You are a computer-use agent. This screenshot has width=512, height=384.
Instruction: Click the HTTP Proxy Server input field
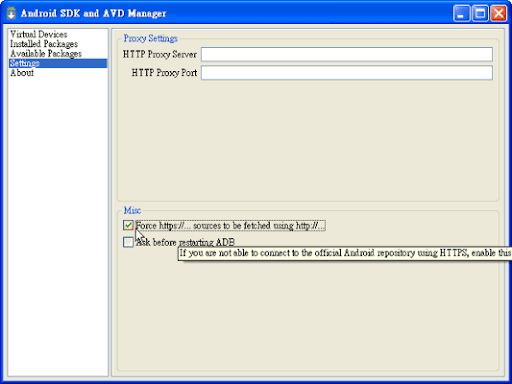tap(347, 54)
